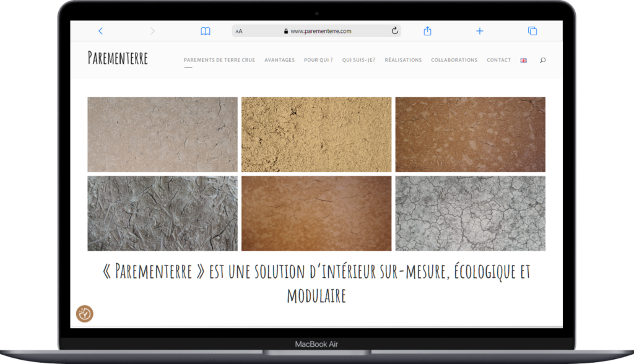This screenshot has height=364, width=634.
Task: Open the round cookie consent badge
Action: tap(85, 314)
